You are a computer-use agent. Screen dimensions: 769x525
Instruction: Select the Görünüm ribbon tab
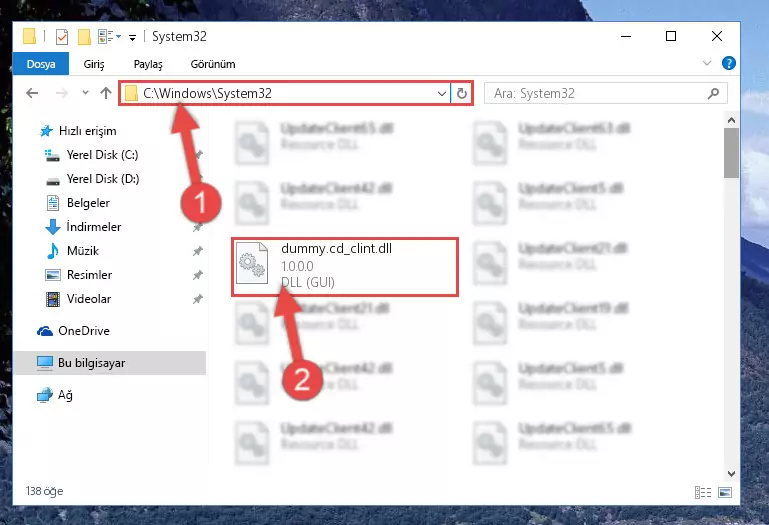pyautogui.click(x=213, y=64)
